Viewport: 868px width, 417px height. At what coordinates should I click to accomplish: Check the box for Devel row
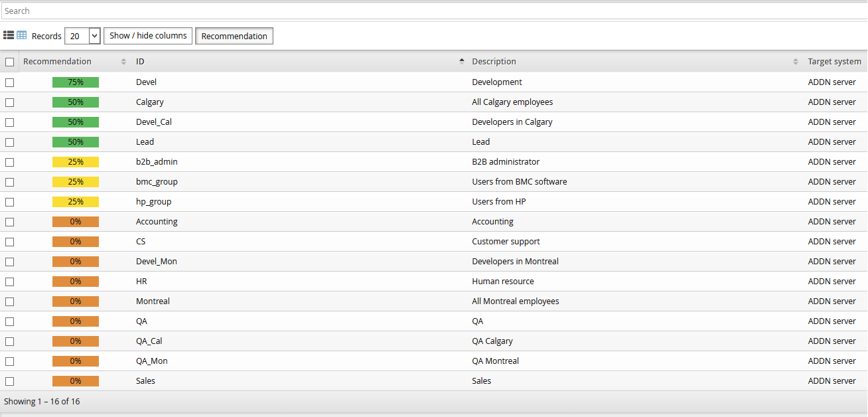tap(9, 82)
